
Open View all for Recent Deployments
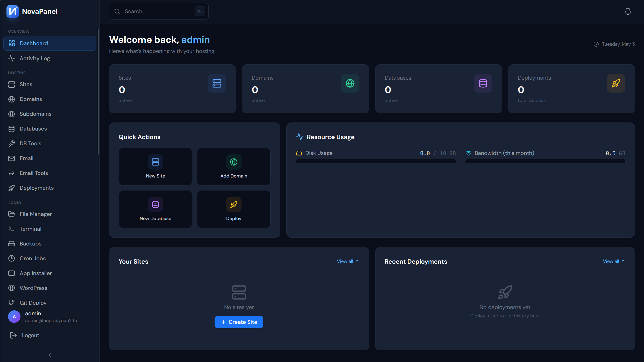click(614, 261)
